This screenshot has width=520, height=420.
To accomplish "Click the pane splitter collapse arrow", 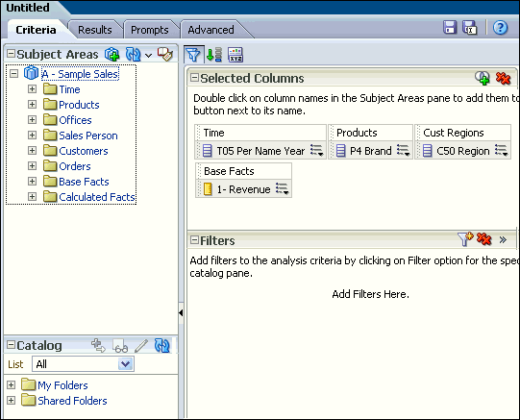I will coord(181,312).
